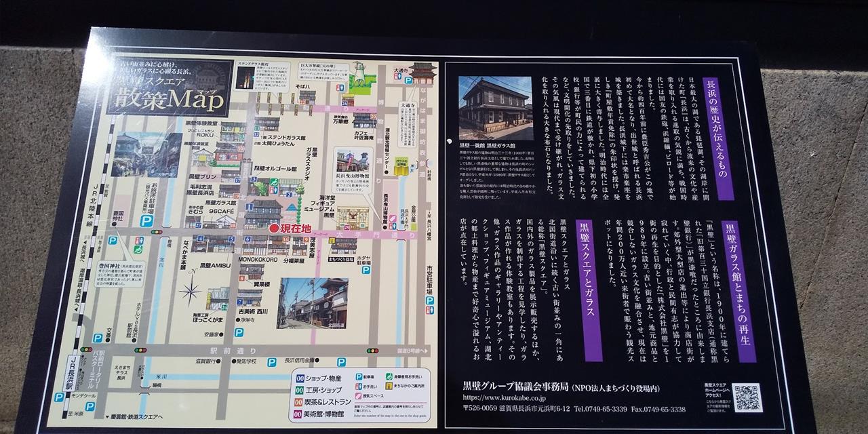Select the green 工房・ショップ legend swatch
868x434 pixels.
(299, 391)
